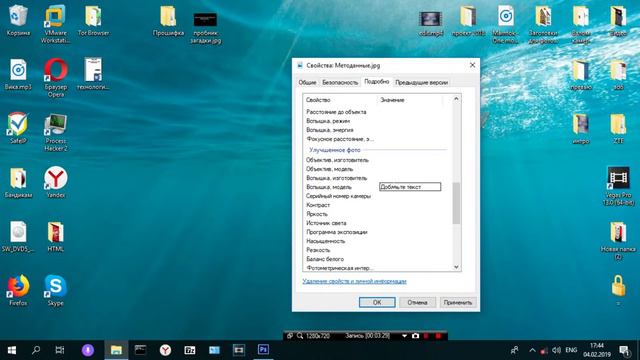Select the Серийный номер камеры row
The image size is (640, 360).
tap(378, 196)
